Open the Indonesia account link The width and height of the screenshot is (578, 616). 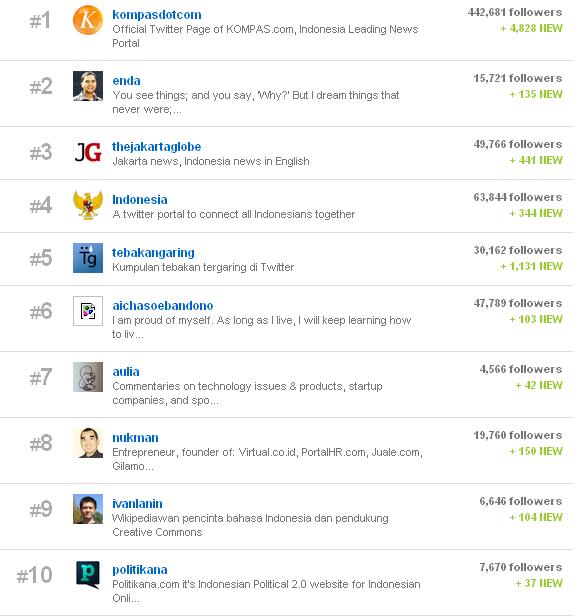[x=140, y=200]
